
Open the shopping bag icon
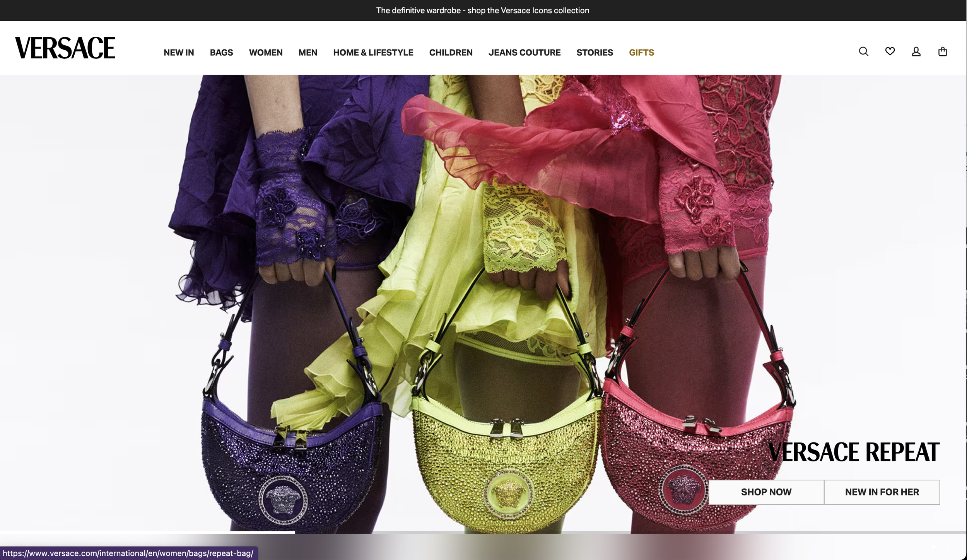click(x=943, y=51)
